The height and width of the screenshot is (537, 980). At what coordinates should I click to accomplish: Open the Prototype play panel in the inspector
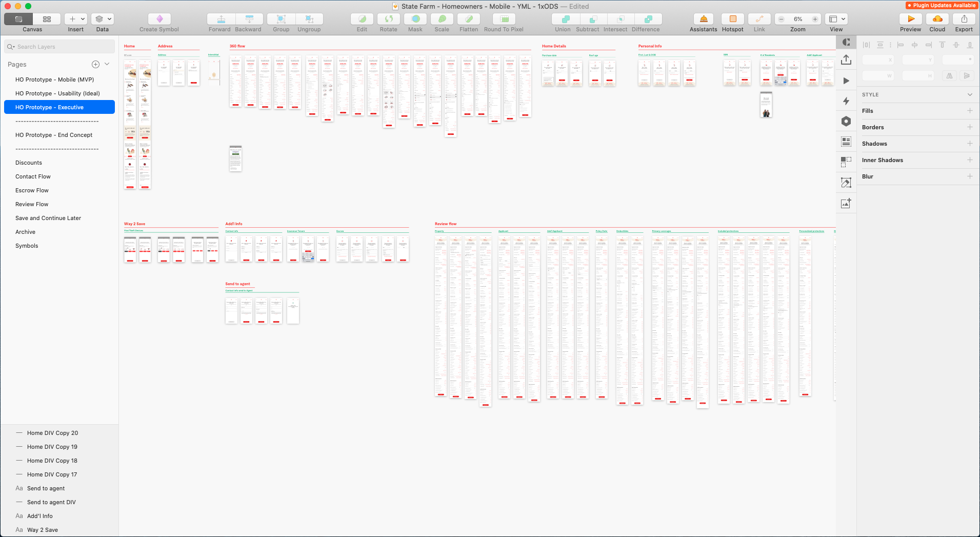point(846,81)
